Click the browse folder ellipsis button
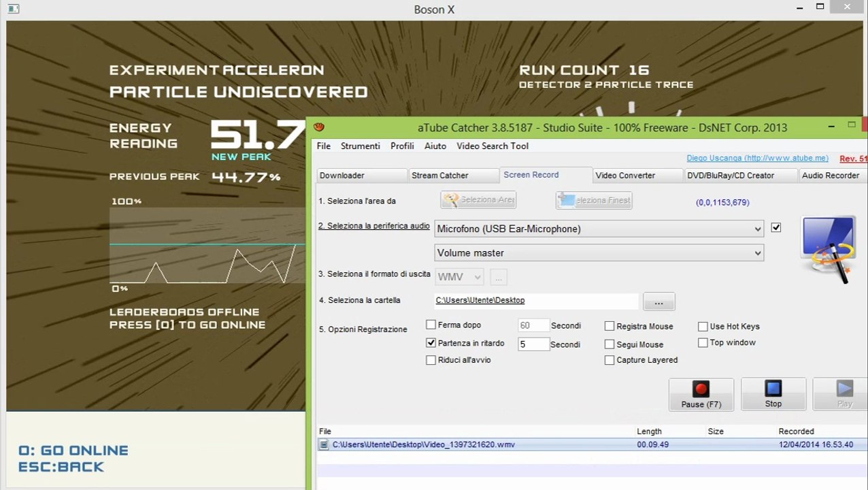Viewport: 868px width, 490px height. [x=658, y=301]
